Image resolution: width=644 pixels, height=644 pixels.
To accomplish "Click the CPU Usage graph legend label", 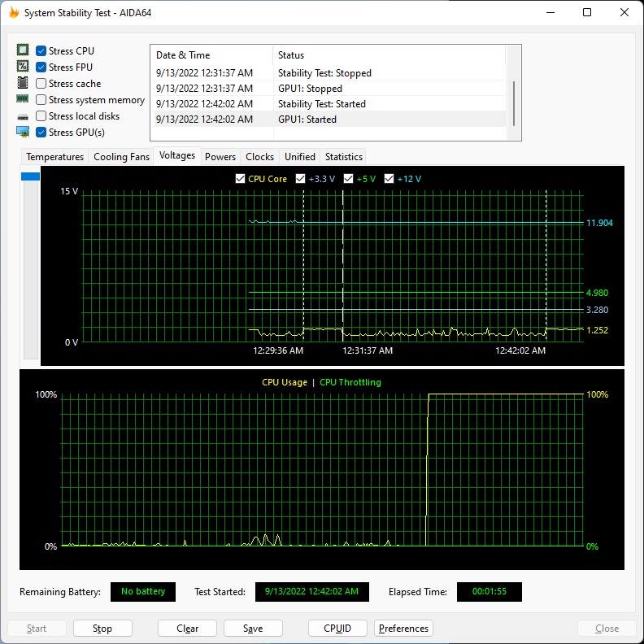I will (285, 382).
